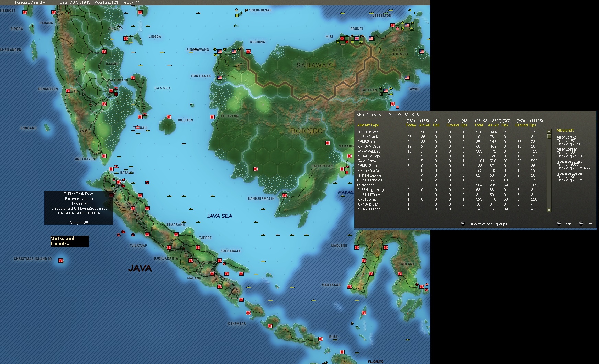Select the Japanese base flag at Oosthaven
The width and height of the screenshot is (599, 364).
click(104, 156)
